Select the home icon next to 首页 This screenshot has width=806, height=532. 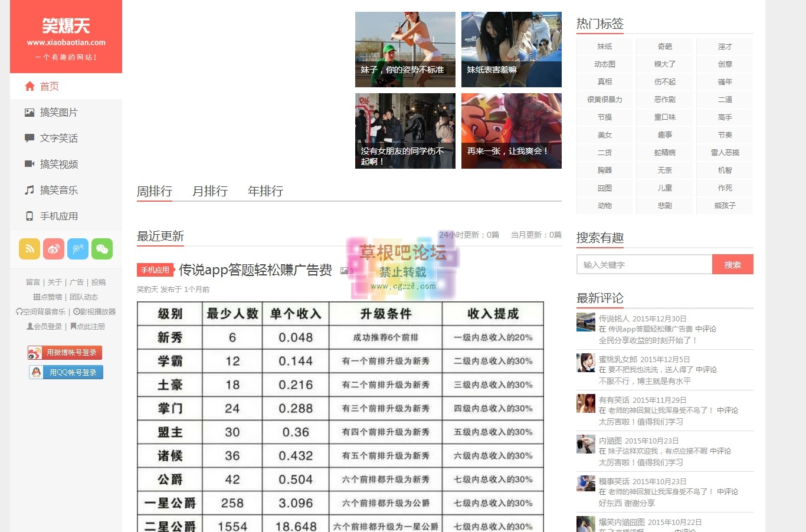point(30,86)
